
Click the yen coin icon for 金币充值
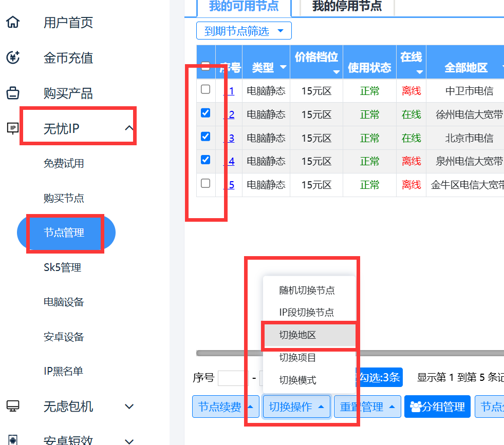click(x=13, y=57)
